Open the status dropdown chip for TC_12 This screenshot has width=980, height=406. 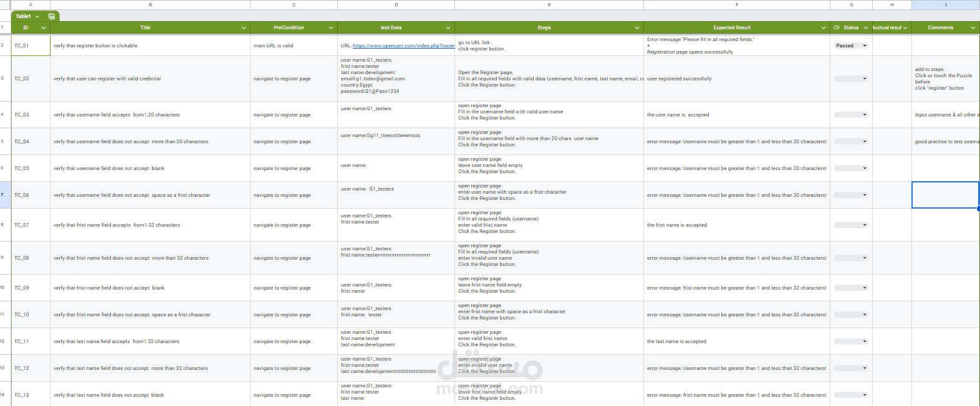click(851, 368)
